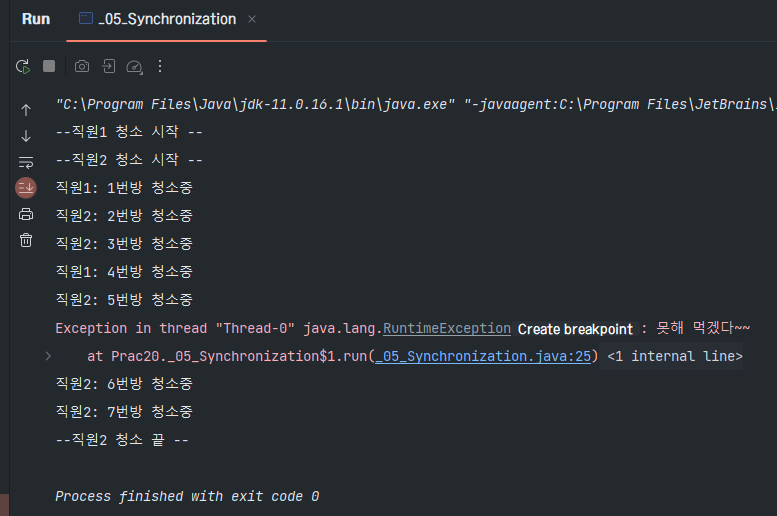Viewport: 777px width, 516px height.
Task: Open the more options vertical dots
Action: tap(160, 66)
